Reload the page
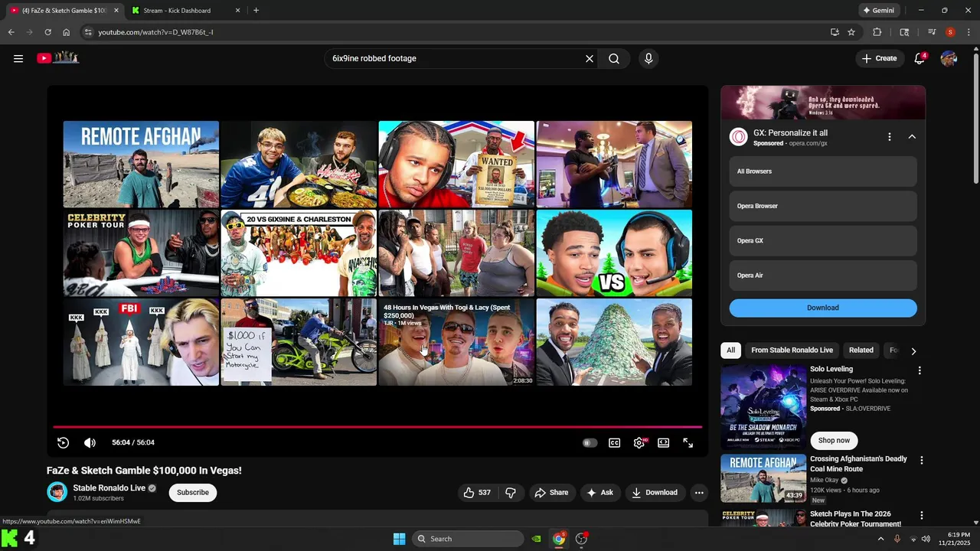Viewport: 980px width, 551px height. click(47, 32)
